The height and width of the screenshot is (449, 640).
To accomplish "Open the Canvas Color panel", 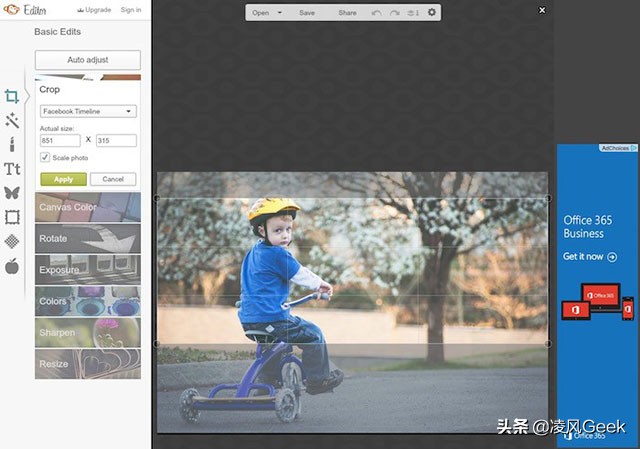I will (88, 207).
